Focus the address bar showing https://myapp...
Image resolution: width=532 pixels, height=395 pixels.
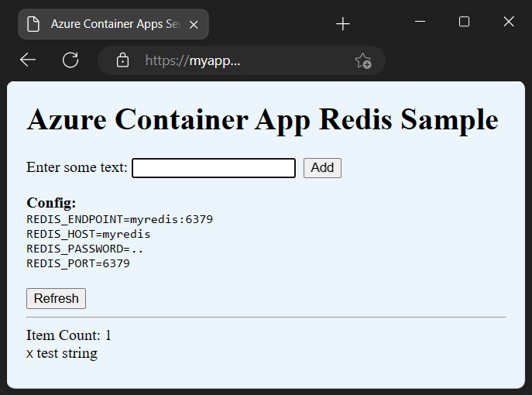[232, 60]
